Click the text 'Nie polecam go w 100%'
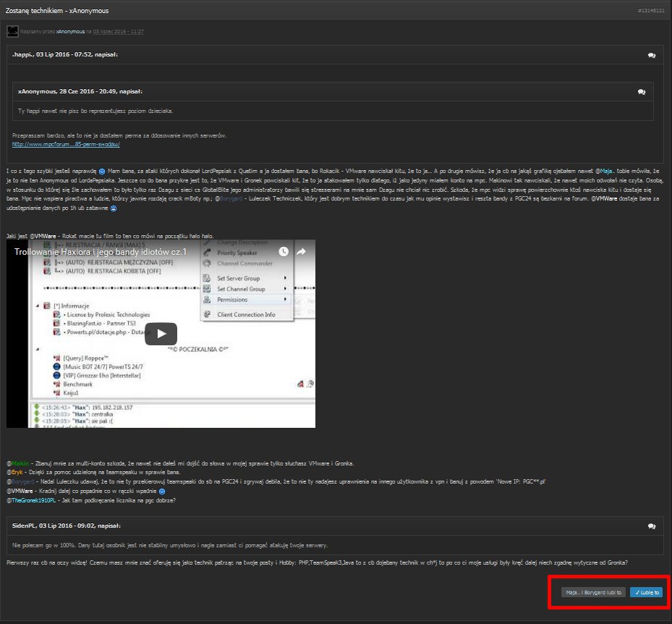672x624 pixels. pyautogui.click(x=44, y=546)
